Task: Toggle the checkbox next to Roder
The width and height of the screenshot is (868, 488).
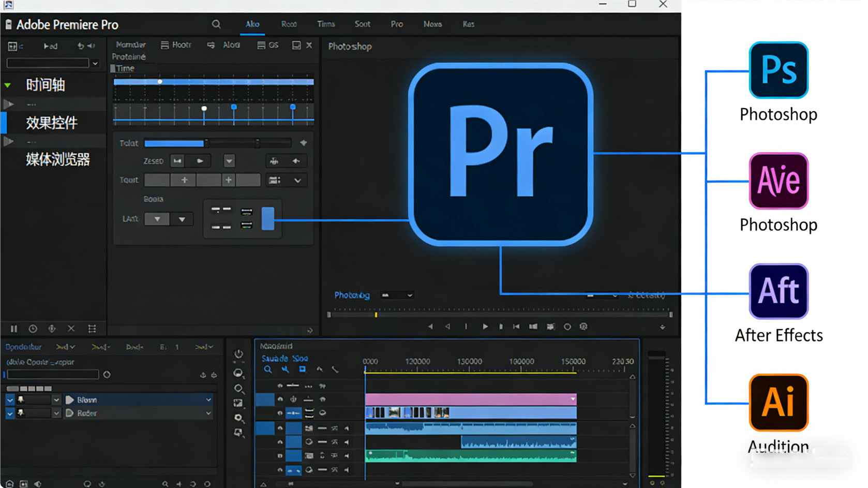Action: tap(10, 413)
